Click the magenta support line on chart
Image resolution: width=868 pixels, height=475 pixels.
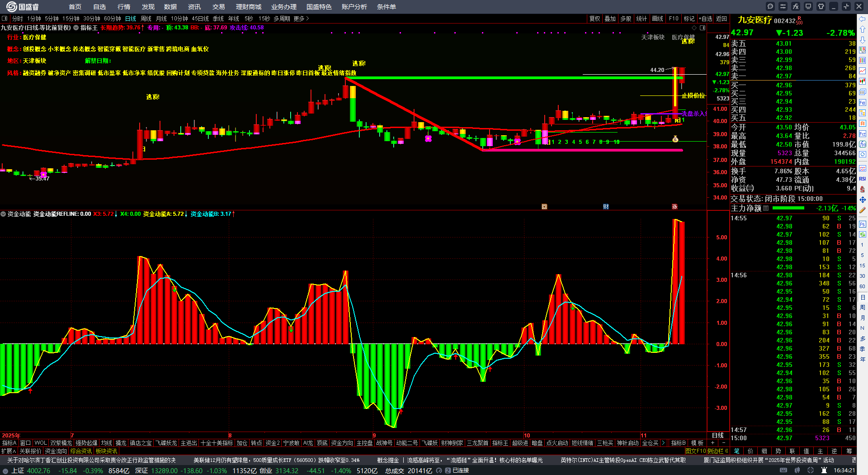point(582,150)
